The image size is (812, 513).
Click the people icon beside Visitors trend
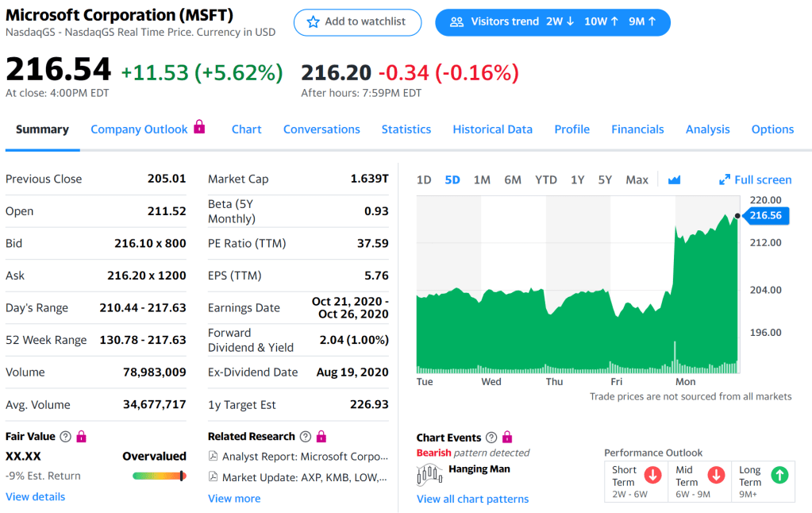pos(456,22)
